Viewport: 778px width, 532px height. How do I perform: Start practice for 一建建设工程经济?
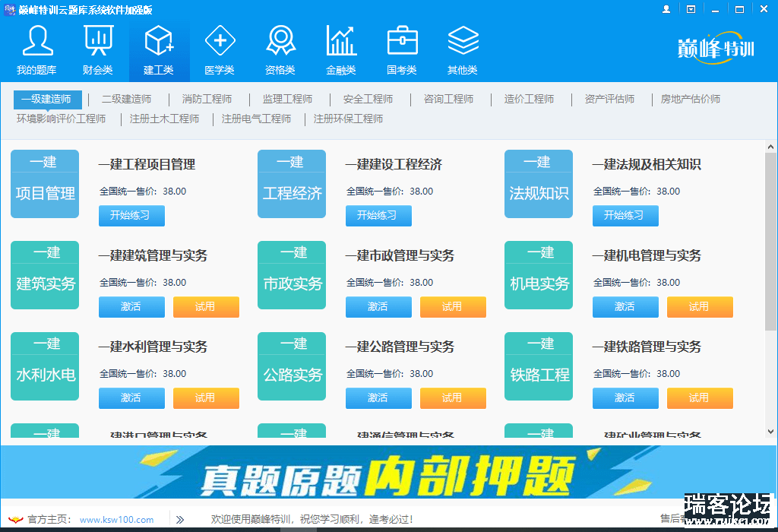coord(378,215)
